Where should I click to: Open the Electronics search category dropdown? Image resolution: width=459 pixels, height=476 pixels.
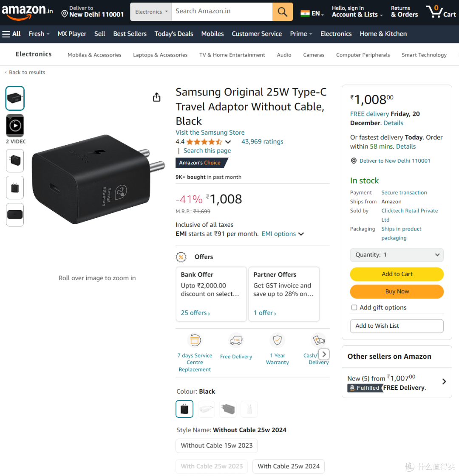pos(151,12)
